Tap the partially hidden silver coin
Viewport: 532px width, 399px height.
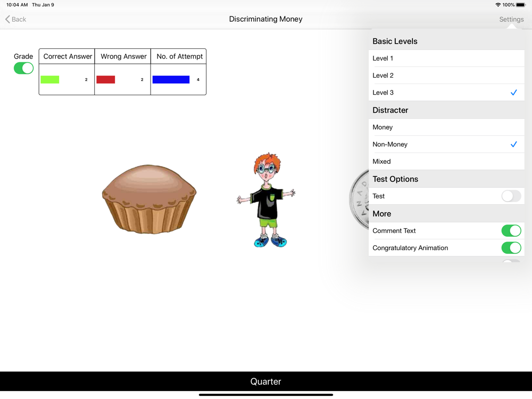tap(359, 199)
